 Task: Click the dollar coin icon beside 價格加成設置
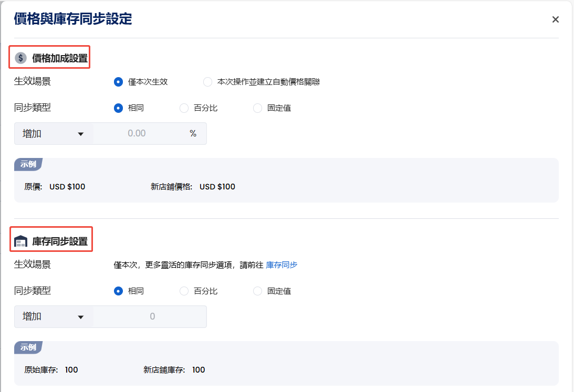[x=20, y=58]
